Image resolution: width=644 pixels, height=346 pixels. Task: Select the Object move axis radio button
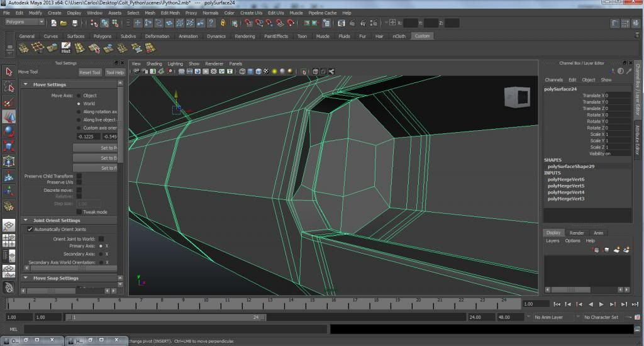[79, 96]
